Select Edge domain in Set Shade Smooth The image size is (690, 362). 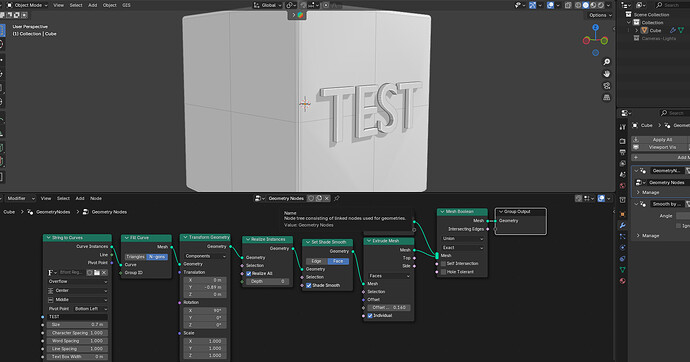[316, 261]
